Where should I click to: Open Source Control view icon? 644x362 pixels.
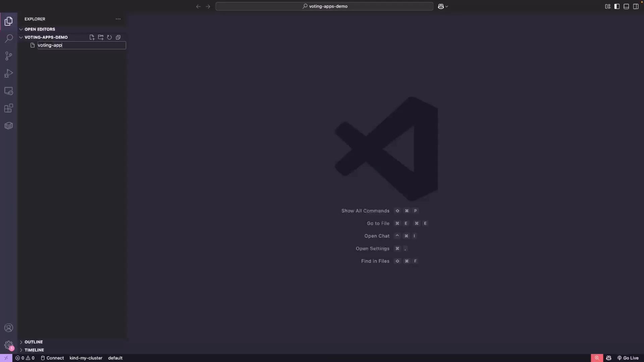pyautogui.click(x=9, y=56)
